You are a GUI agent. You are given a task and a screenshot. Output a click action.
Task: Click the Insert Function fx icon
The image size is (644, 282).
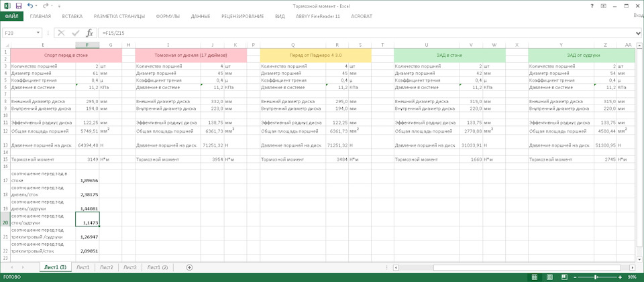(90, 32)
